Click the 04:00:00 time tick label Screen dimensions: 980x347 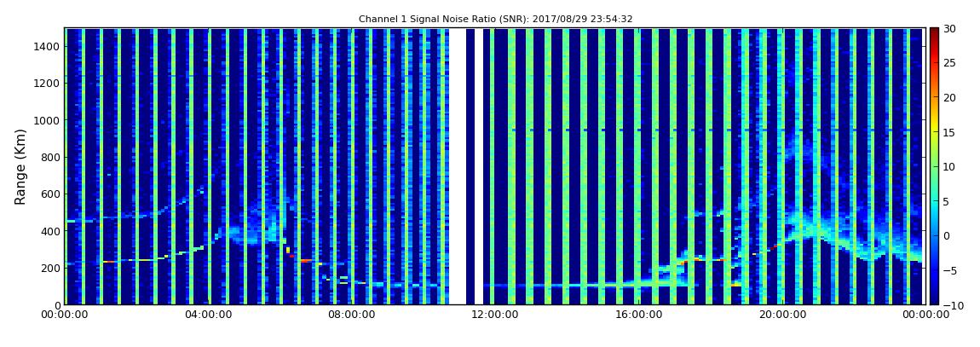[x=209, y=315]
